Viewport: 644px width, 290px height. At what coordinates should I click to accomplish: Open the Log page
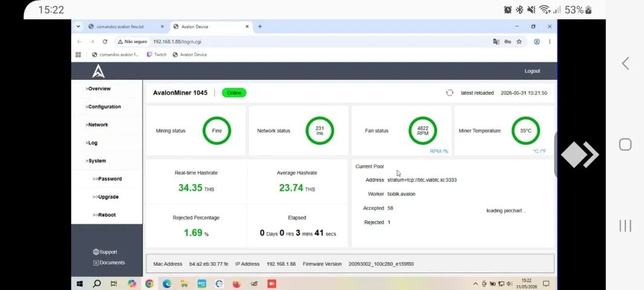pos(92,143)
